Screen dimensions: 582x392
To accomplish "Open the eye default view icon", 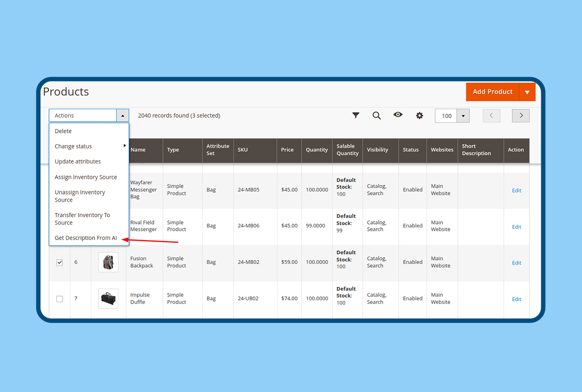I will click(x=398, y=115).
